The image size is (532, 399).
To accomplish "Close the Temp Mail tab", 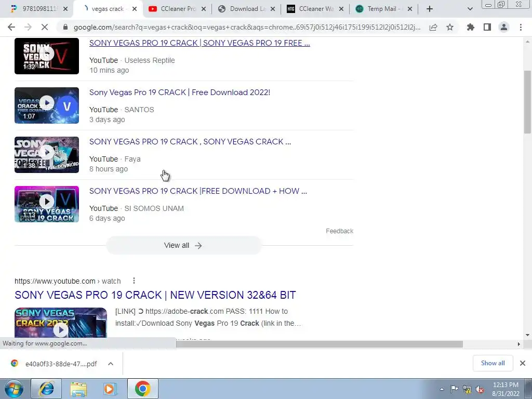I will [410, 9].
